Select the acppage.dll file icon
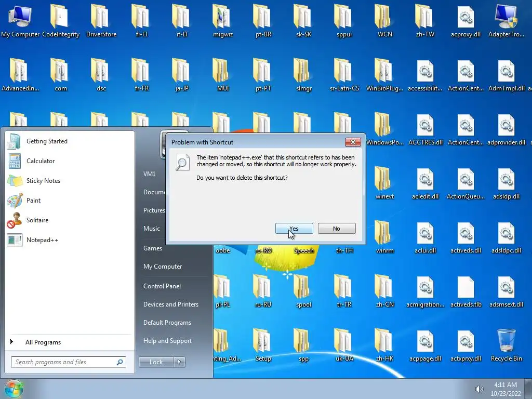 point(425,345)
